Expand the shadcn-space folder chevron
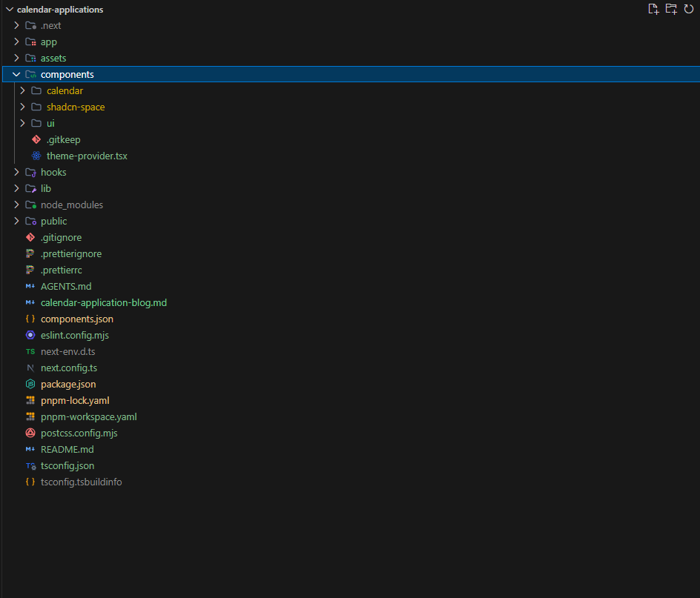700x598 pixels. coord(23,107)
